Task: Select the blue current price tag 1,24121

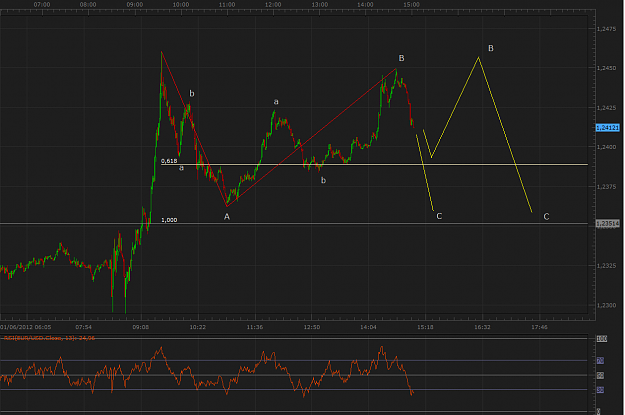Action: tap(607, 128)
